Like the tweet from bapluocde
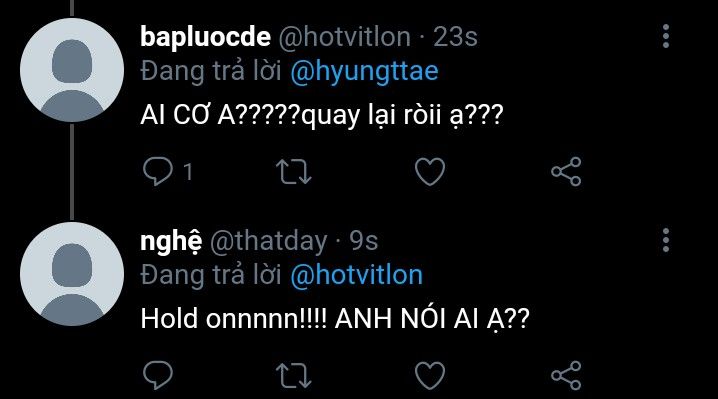This screenshot has height=399, width=718. pyautogui.click(x=430, y=171)
